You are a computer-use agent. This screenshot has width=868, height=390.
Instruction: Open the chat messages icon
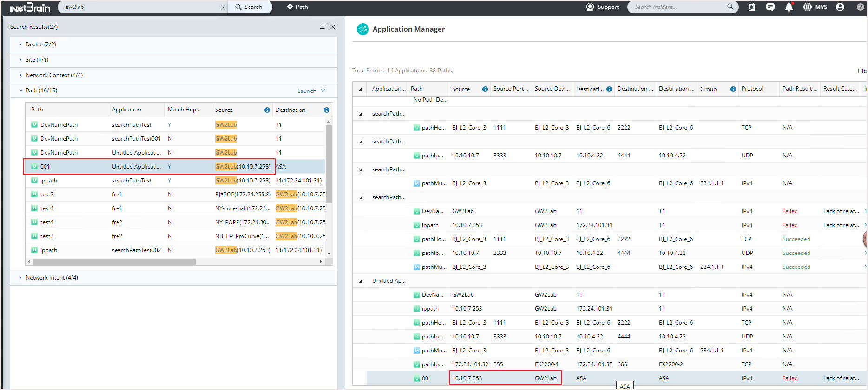click(x=770, y=7)
